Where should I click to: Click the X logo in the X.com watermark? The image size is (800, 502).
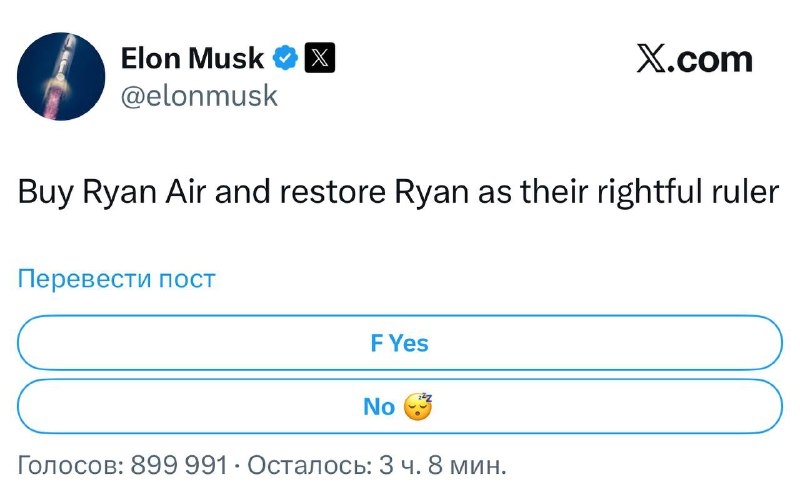coord(655,59)
